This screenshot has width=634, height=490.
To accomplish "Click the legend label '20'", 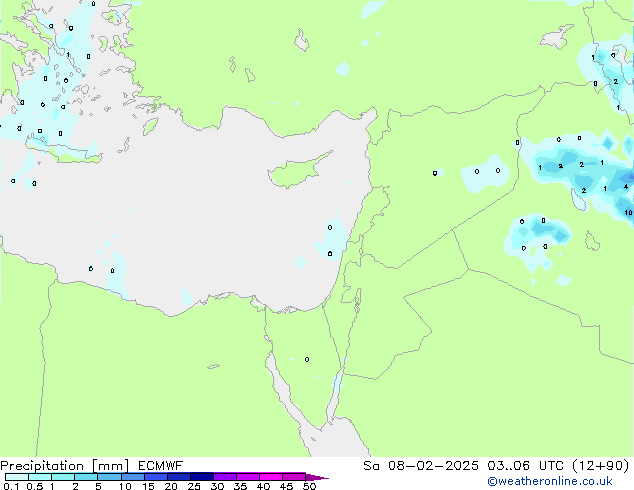I will point(171,486).
